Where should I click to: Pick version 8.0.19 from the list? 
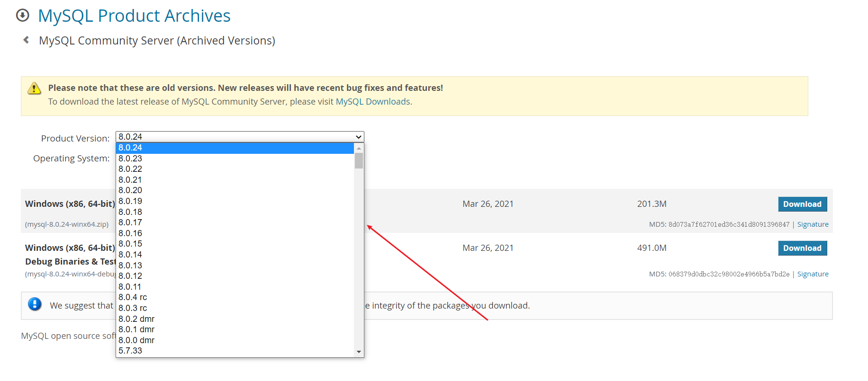click(x=235, y=201)
